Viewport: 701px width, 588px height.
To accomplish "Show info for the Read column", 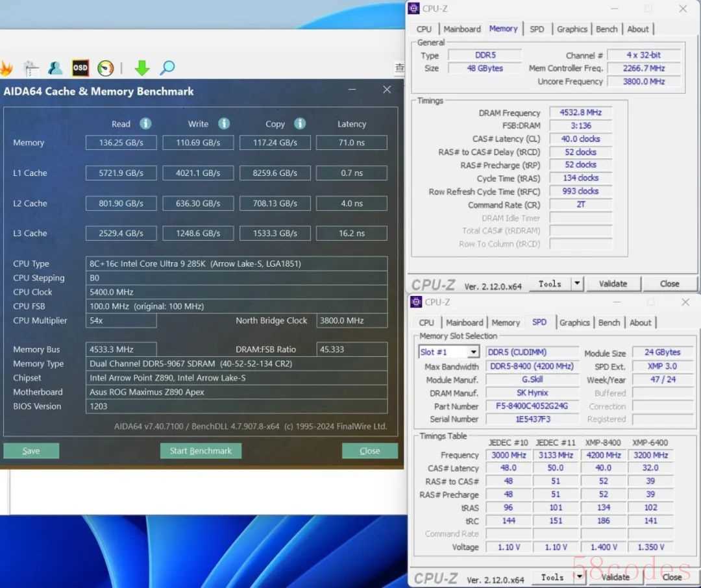I will coord(146,123).
